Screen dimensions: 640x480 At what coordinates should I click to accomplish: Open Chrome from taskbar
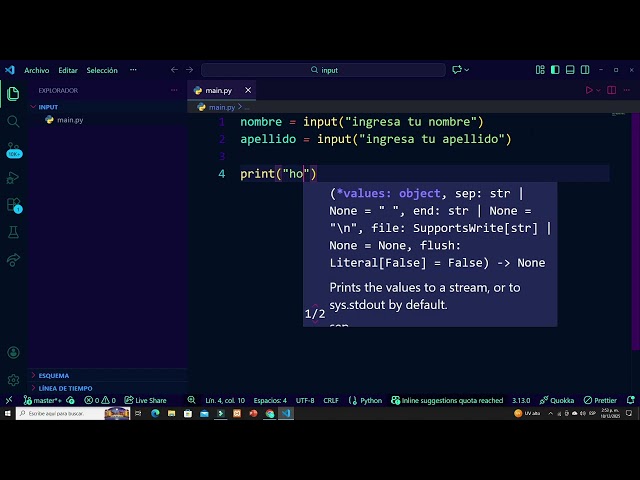[x=270, y=413]
